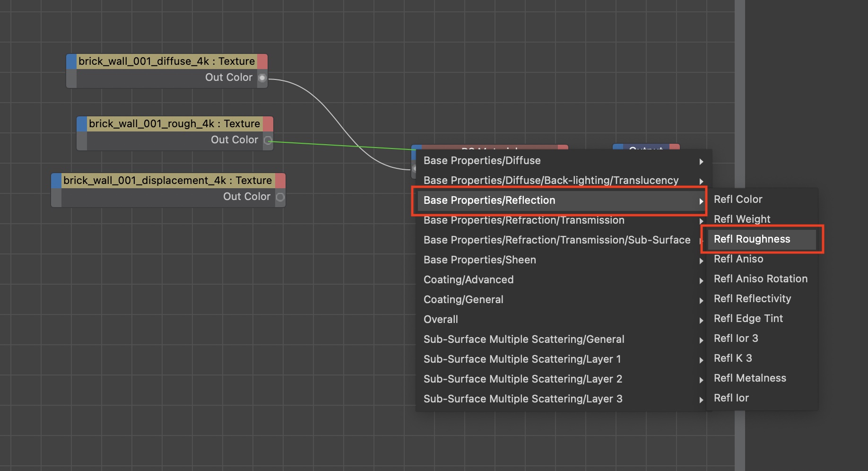Expand the Coating/General submenu

point(463,300)
